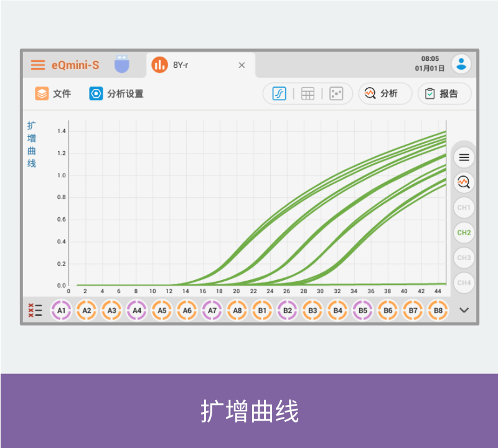Open the 分析设置 analysis settings menu

click(x=116, y=94)
